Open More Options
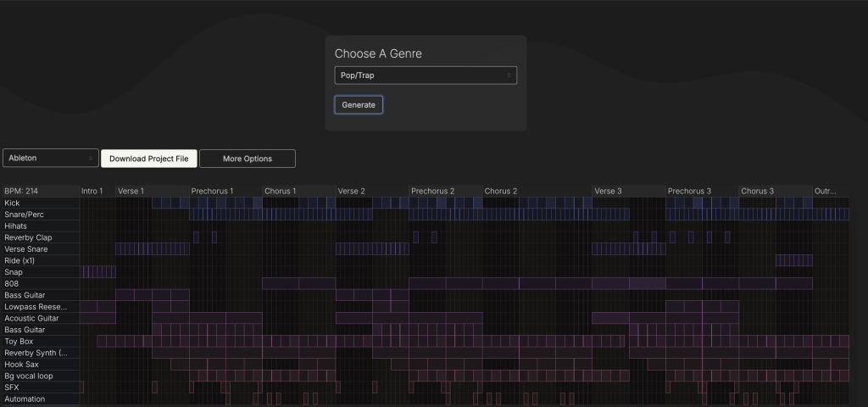The image size is (868, 407). [247, 159]
